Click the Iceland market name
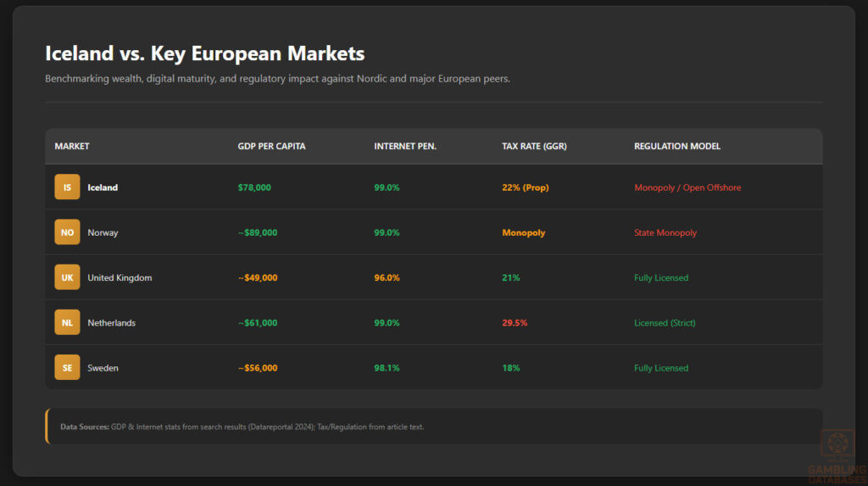The image size is (868, 486). point(103,187)
